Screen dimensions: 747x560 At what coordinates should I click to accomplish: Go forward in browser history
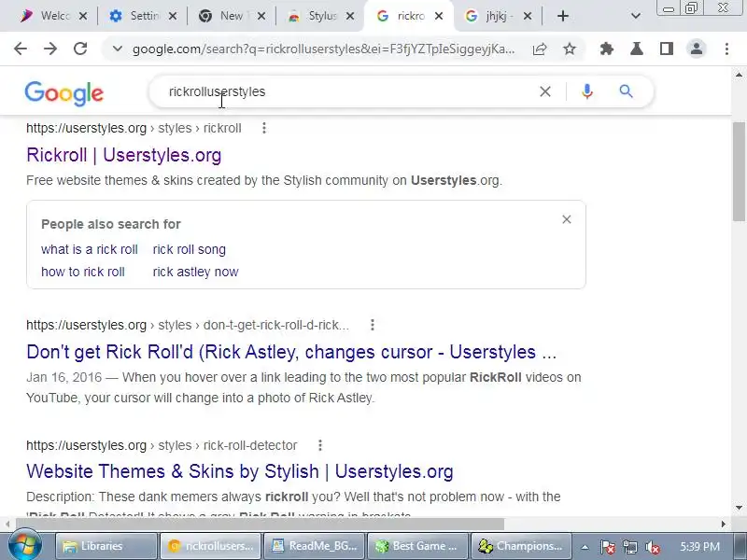coord(50,49)
